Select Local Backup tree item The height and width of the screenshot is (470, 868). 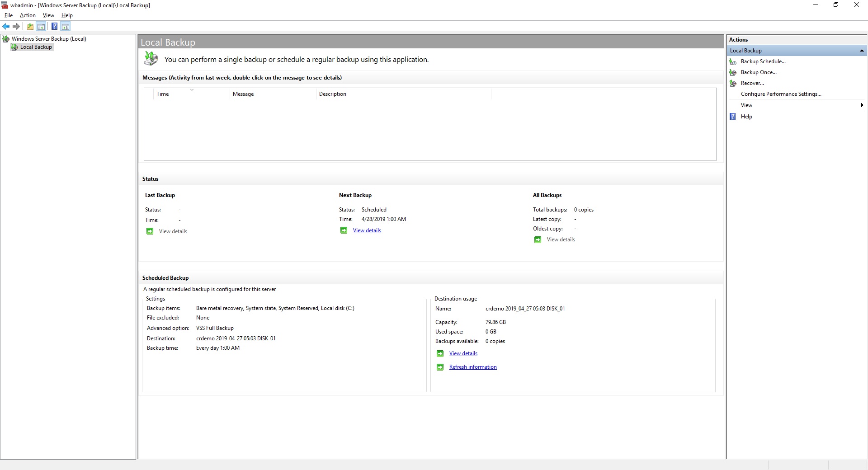click(36, 47)
